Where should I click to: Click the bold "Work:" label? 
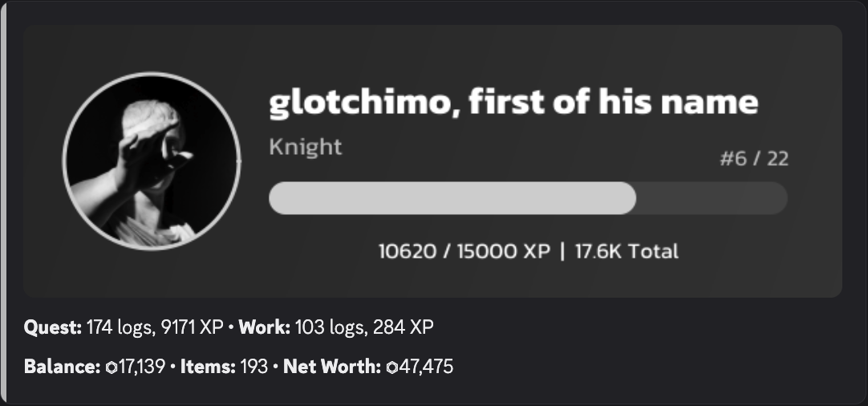(265, 327)
